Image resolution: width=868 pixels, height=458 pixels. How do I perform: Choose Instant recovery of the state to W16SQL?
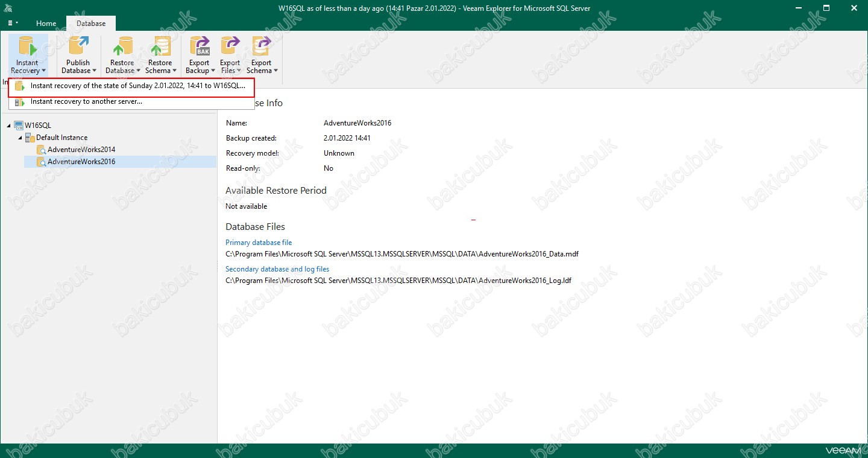tap(131, 86)
